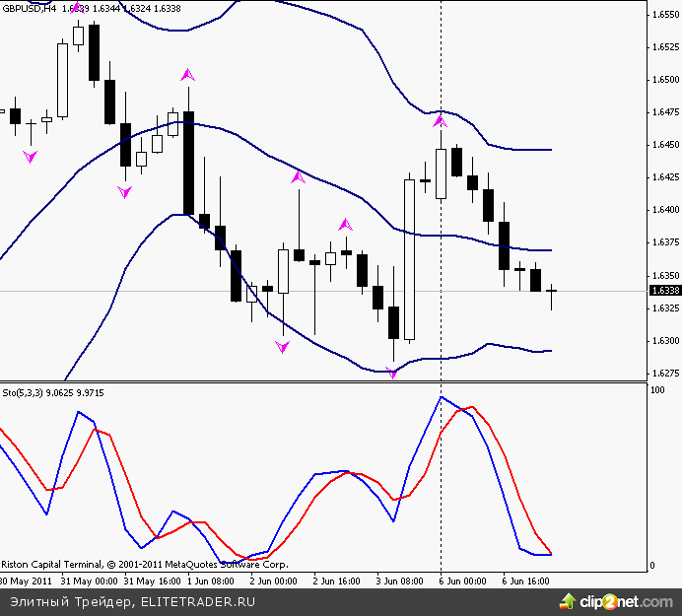The image size is (682, 616).
Task: Click the fractal arrow cut off at chart top
Action: tap(77, 6)
